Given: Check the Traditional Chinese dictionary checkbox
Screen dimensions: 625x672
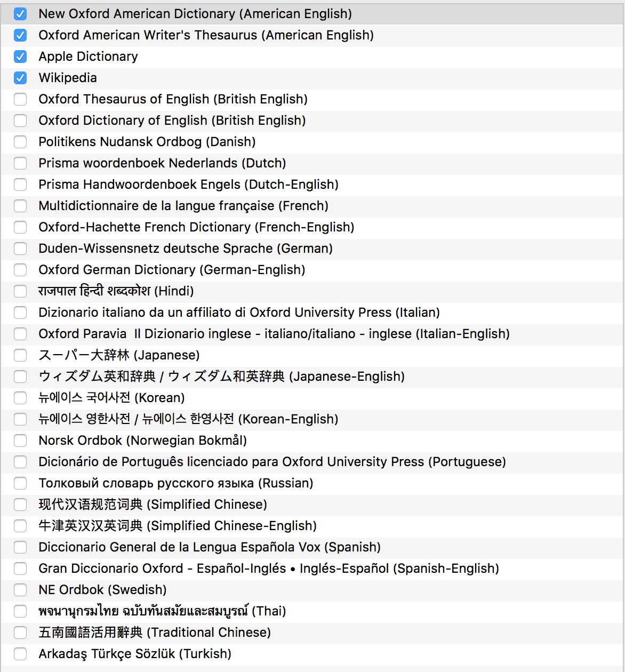Looking at the screenshot, I should (x=20, y=633).
